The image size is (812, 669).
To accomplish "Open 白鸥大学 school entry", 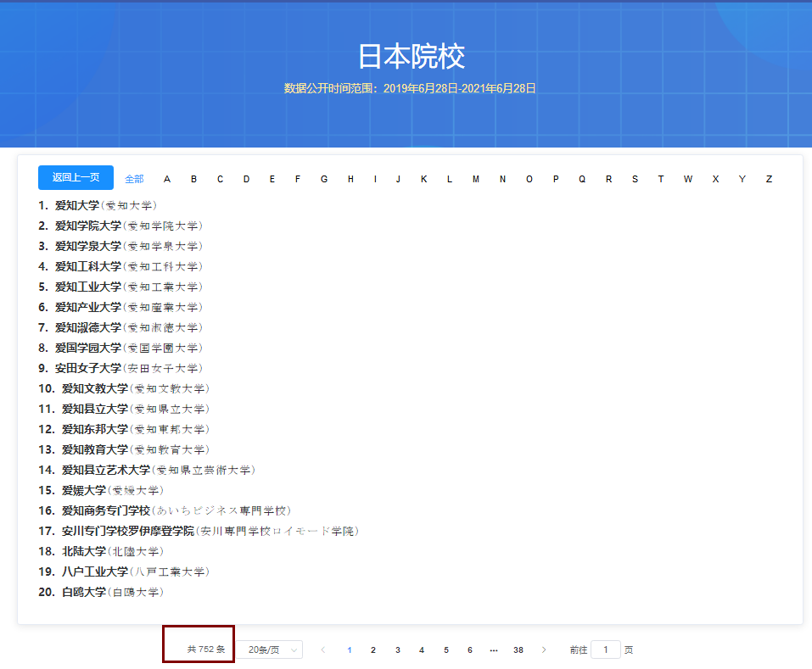I will [x=83, y=592].
